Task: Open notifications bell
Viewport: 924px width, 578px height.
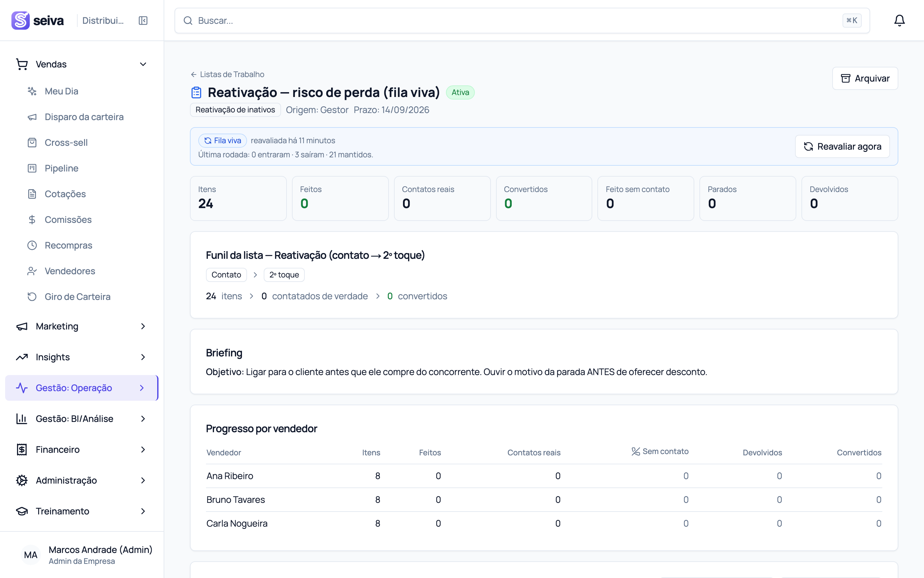Action: (x=899, y=20)
